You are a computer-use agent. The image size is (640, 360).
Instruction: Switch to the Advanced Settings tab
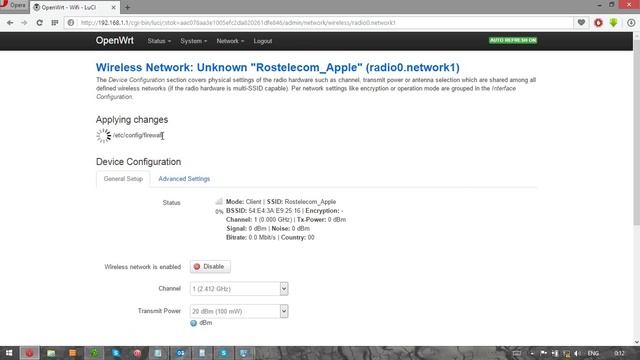point(184,179)
